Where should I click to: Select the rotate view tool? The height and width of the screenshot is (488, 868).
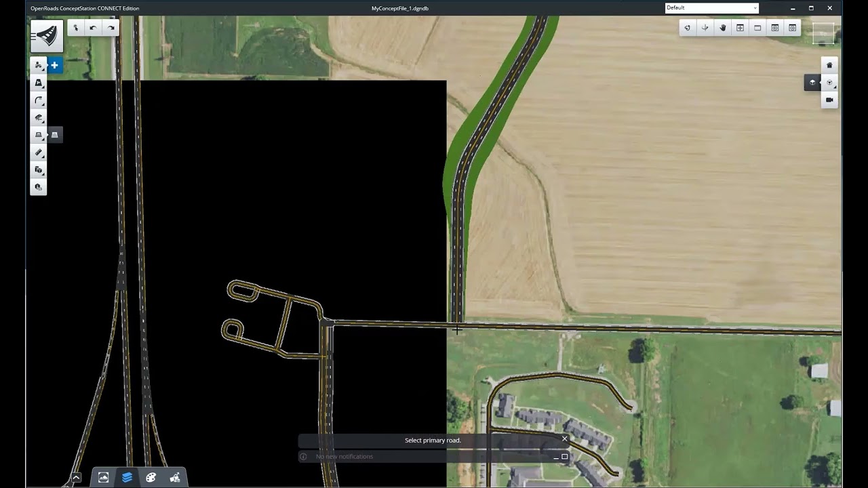[688, 28]
